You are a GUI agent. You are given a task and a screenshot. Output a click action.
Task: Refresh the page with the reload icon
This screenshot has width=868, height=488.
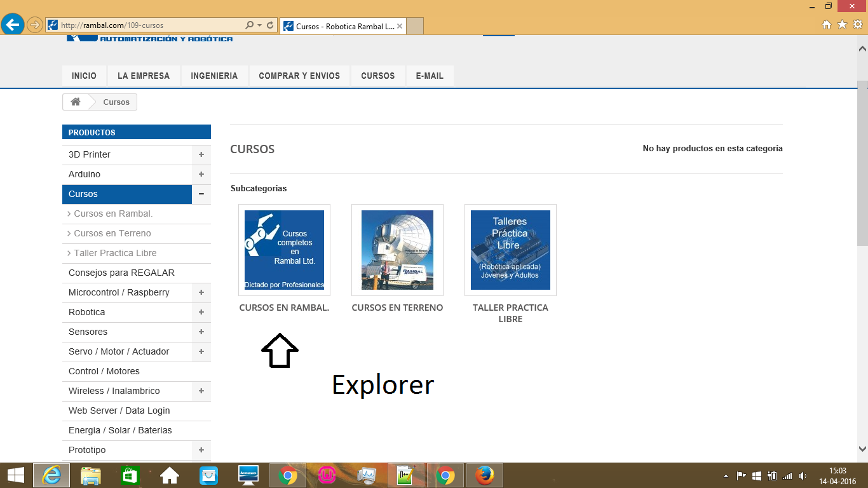tap(270, 25)
